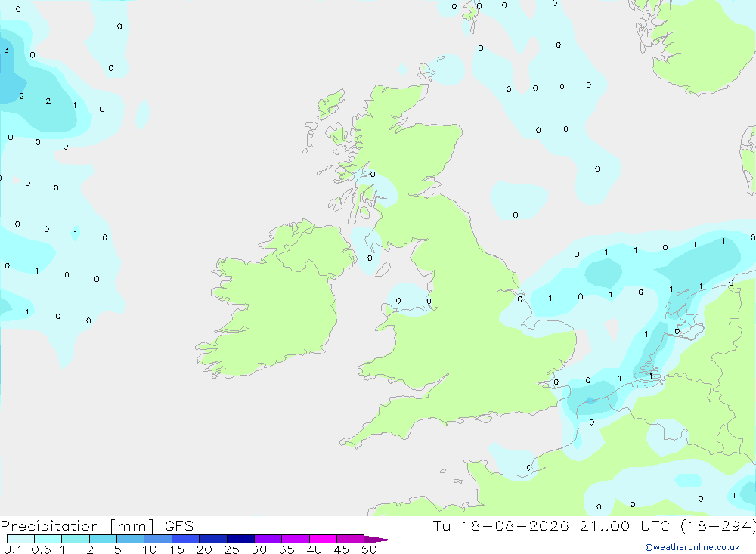Click the legend label '0.1'
Screen dimensions: 756x554
13,549
